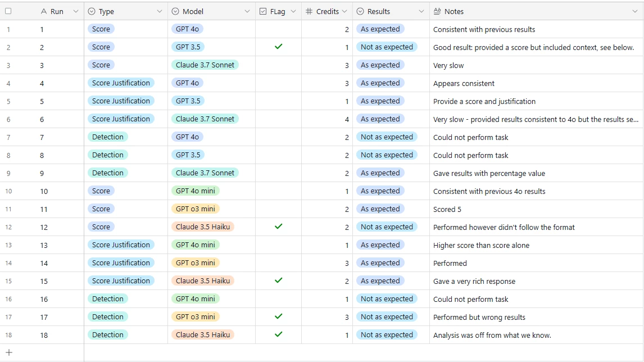The image size is (644, 362).
Task: Click 'Scored 5' note in run 11
Action: (447, 209)
